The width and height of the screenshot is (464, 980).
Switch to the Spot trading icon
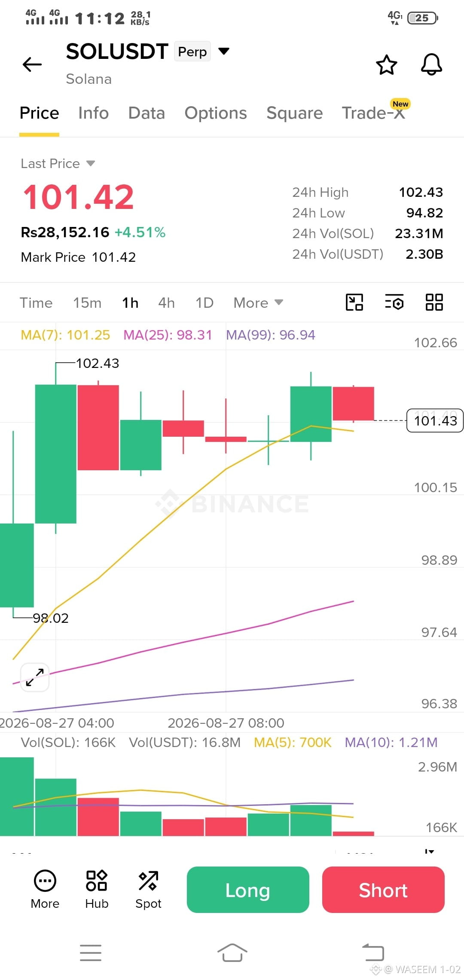(148, 890)
